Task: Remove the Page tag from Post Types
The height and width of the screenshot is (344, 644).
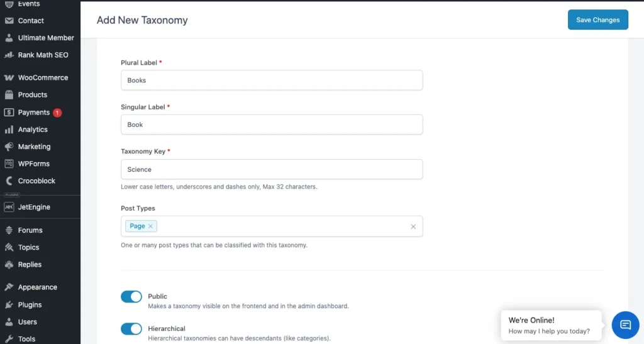Action: [x=150, y=226]
